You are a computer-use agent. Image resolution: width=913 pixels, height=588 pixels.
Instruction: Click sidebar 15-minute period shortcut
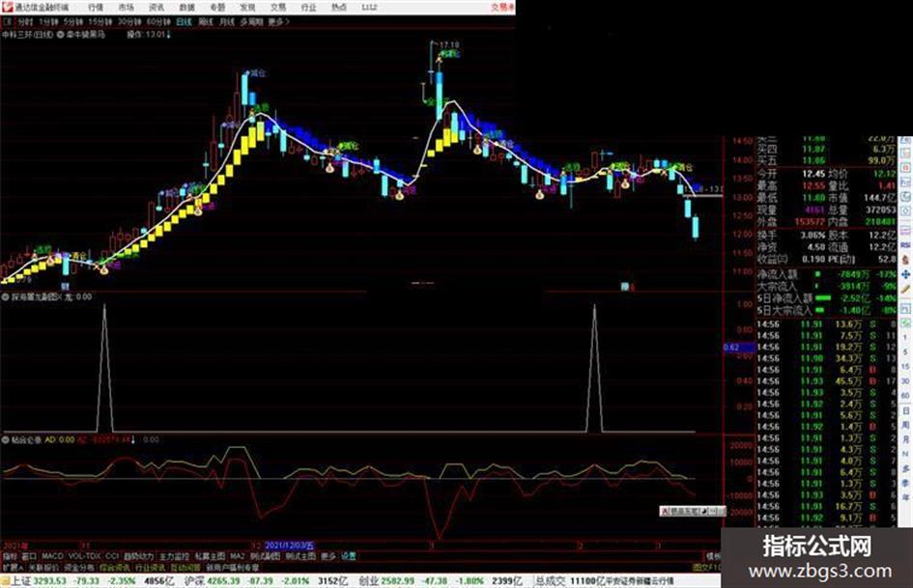(905, 367)
